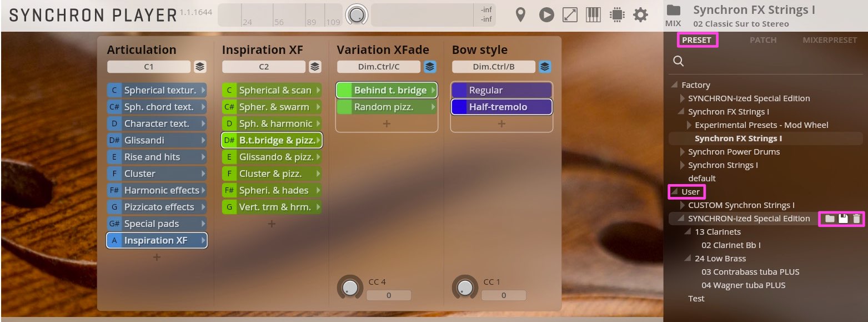Image resolution: width=868 pixels, height=322 pixels.
Task: Click the CC 1 value field
Action: click(x=504, y=295)
